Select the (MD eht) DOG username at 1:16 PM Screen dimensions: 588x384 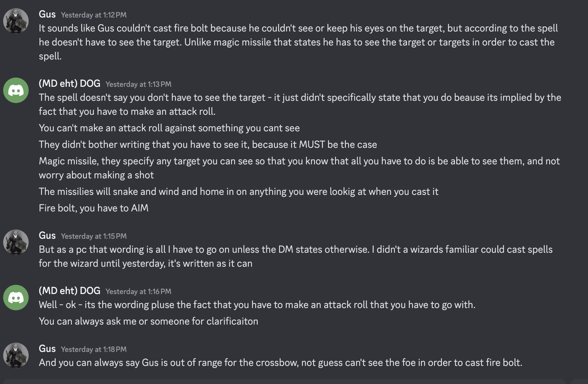(x=69, y=291)
